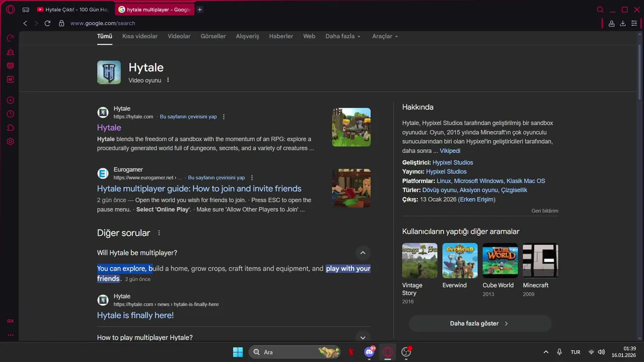
Task: Click the 'Microsoft Windows' platform link
Action: tap(478, 181)
